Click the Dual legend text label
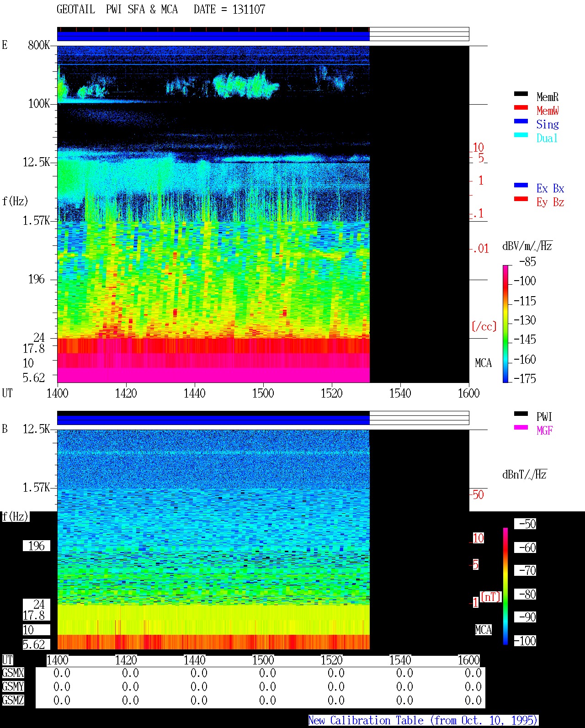 tap(548, 138)
